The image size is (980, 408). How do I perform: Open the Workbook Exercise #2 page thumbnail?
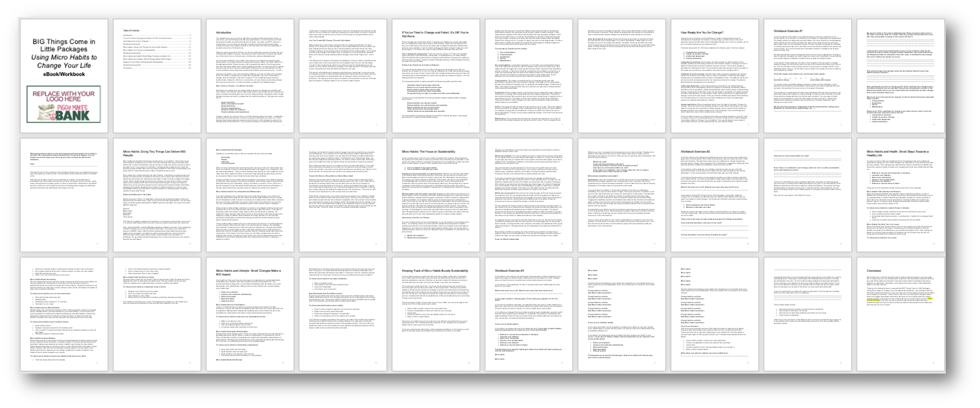click(715, 195)
